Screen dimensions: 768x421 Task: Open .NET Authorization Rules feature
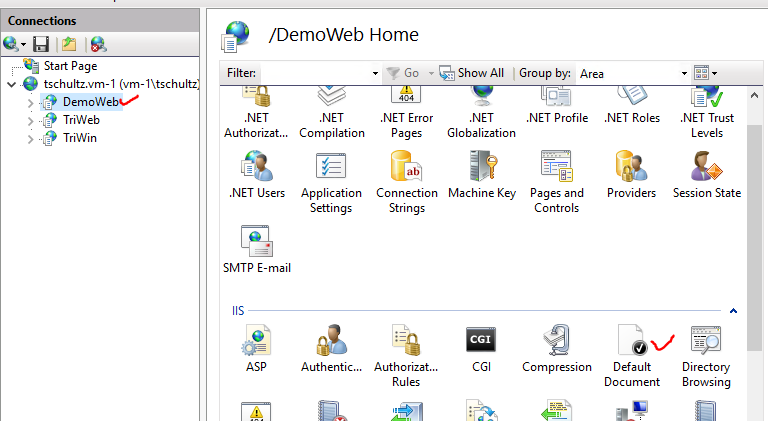256,112
